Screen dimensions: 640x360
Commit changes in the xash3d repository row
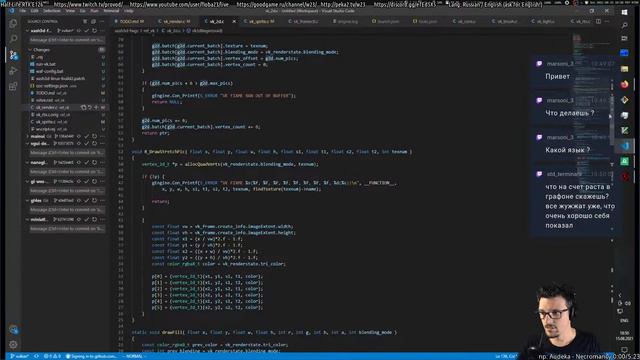(87, 31)
